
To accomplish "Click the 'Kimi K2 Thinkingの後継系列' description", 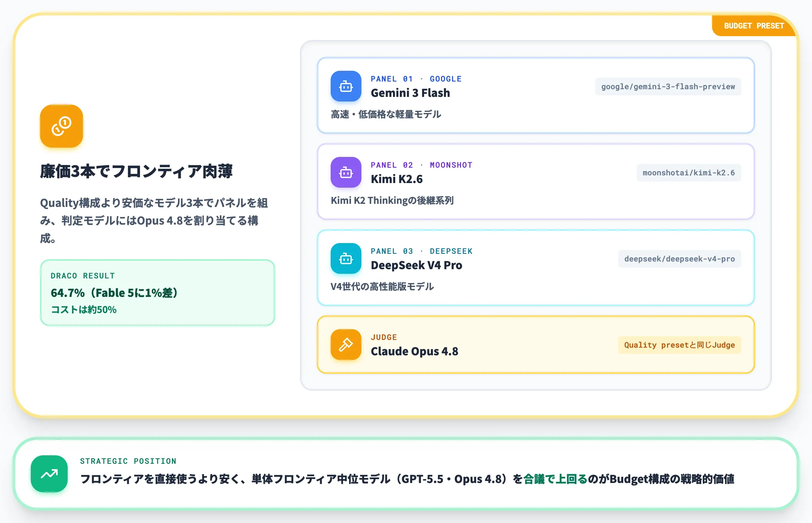I will coord(392,200).
